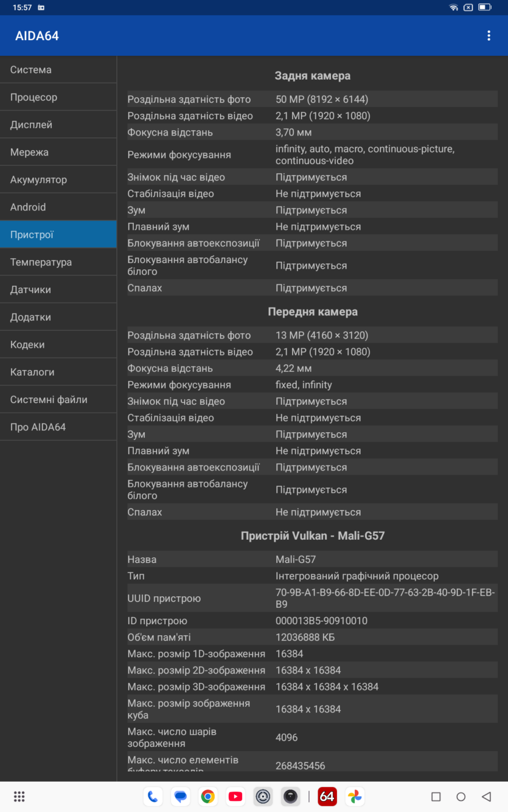Switch to AIDA64 taskbar icon

click(327, 796)
